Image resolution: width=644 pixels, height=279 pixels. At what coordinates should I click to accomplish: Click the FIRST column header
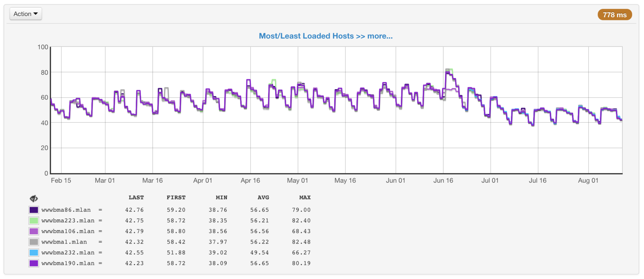pyautogui.click(x=176, y=197)
